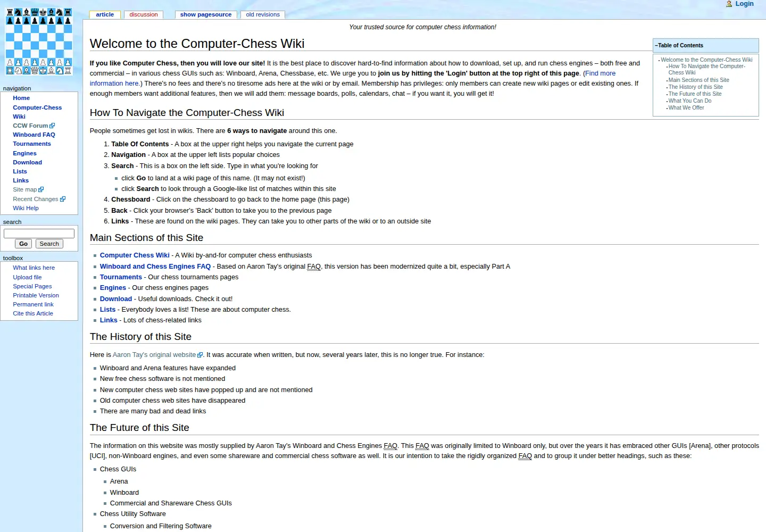The height and width of the screenshot is (532, 766).
Task: Jump to 'Main Sections of this Site' in contents
Action: click(x=698, y=80)
